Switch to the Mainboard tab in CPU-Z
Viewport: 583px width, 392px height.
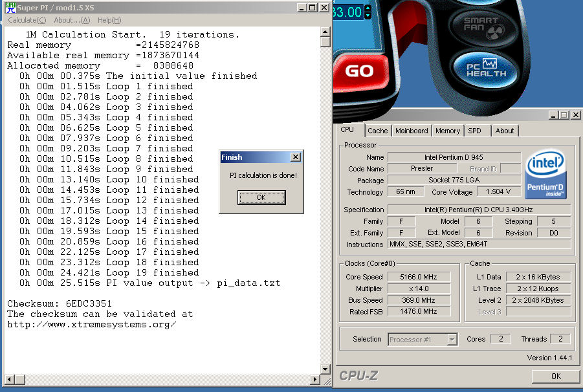(x=412, y=131)
